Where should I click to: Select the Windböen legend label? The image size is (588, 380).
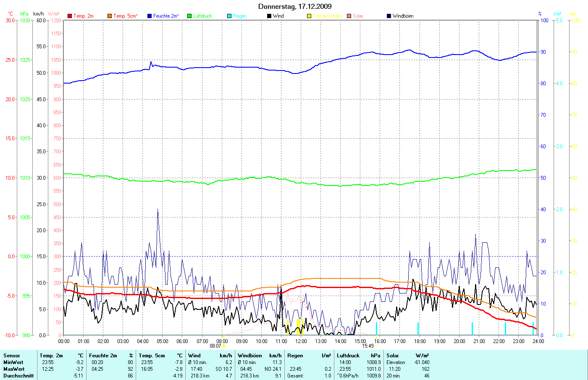coord(403,16)
